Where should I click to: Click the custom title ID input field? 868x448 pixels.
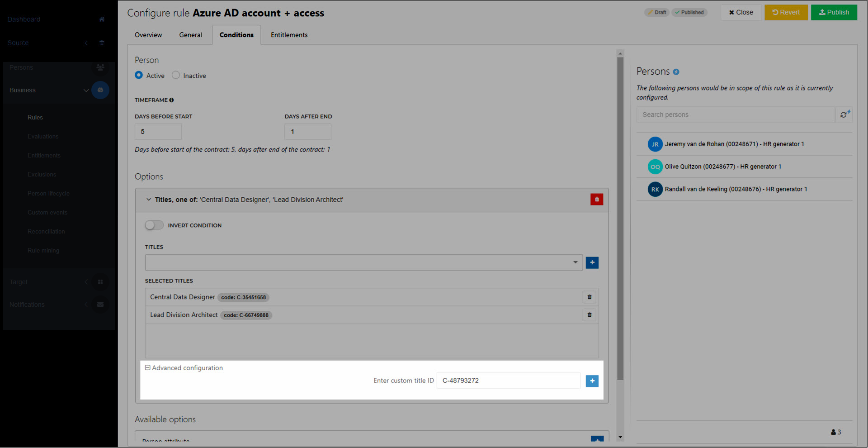(x=509, y=381)
